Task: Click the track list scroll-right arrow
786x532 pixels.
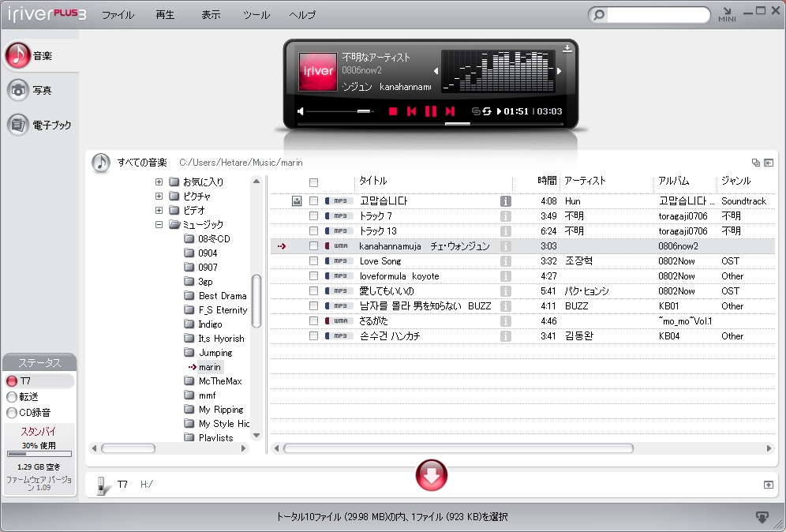Action: (769, 448)
